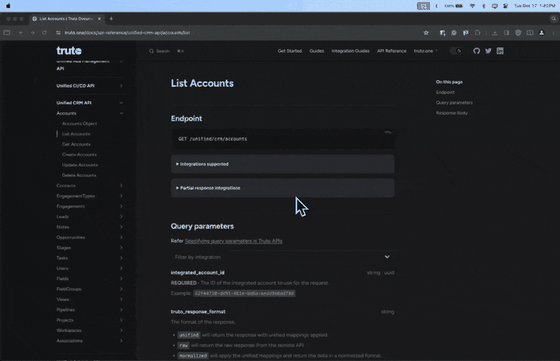Viewport: 560px width, 361px height.
Task: Open the API Reference nav item
Action: (391, 51)
